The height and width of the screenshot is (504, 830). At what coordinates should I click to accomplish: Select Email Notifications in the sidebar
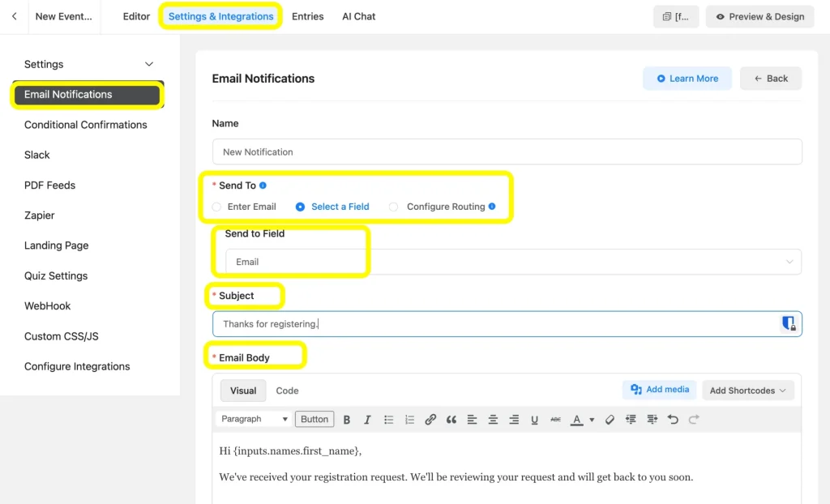tap(88, 94)
